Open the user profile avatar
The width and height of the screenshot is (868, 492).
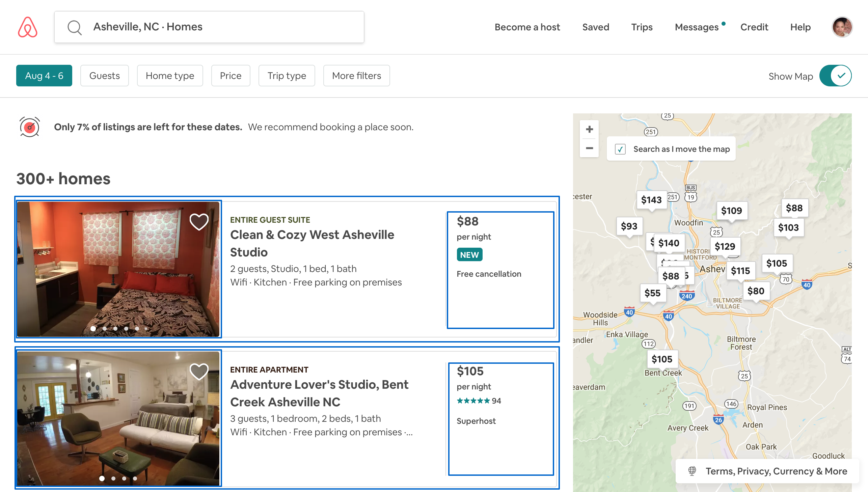[x=842, y=27]
